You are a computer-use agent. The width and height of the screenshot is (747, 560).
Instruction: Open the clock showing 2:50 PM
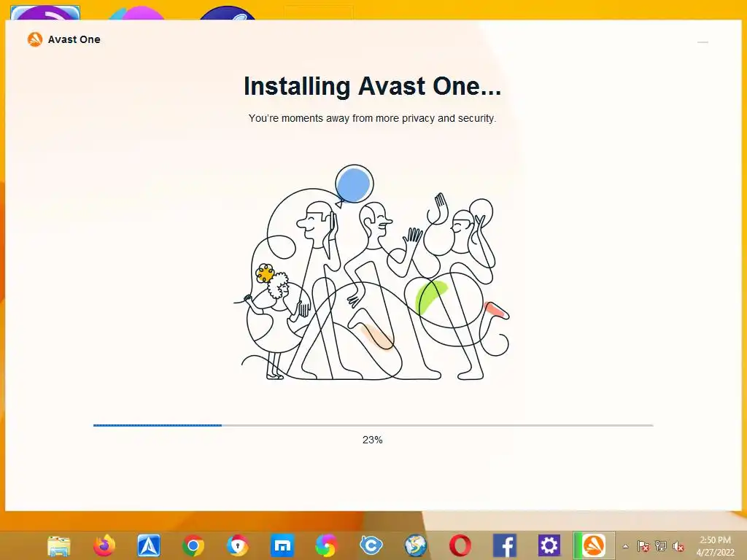(x=715, y=546)
